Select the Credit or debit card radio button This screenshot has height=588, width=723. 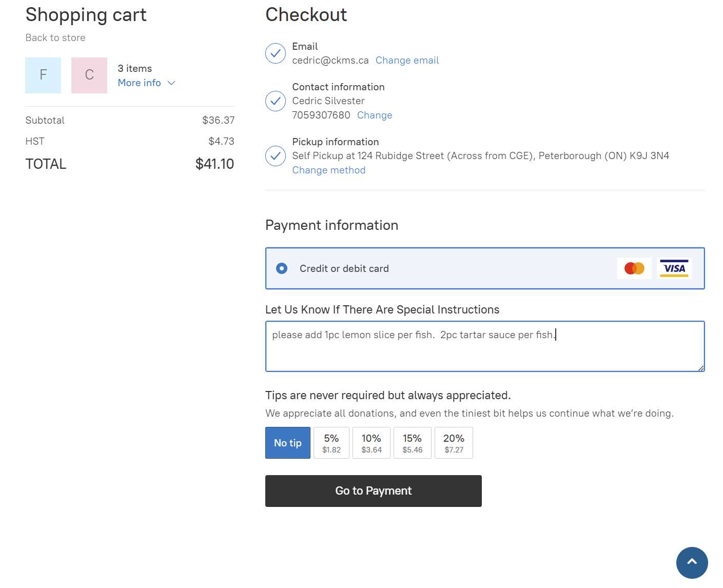point(282,268)
